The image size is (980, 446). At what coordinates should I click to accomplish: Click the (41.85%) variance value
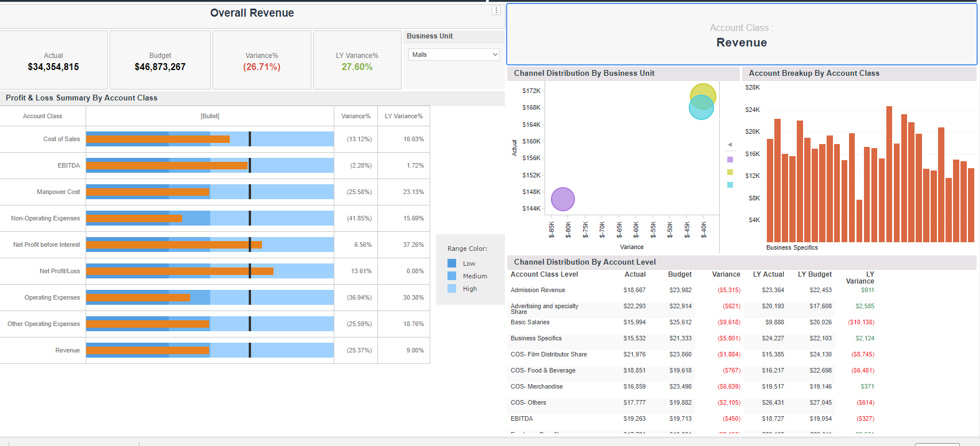click(359, 218)
